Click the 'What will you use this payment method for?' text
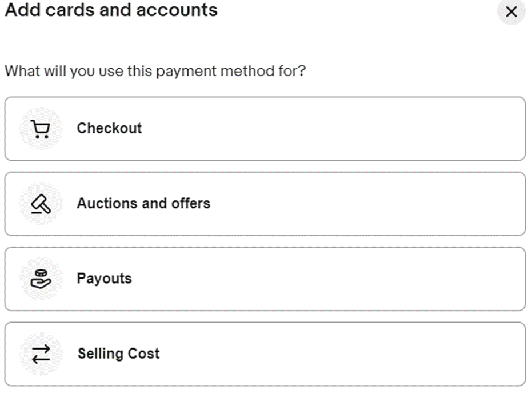Screen dimensions: 532x397 click(x=155, y=72)
